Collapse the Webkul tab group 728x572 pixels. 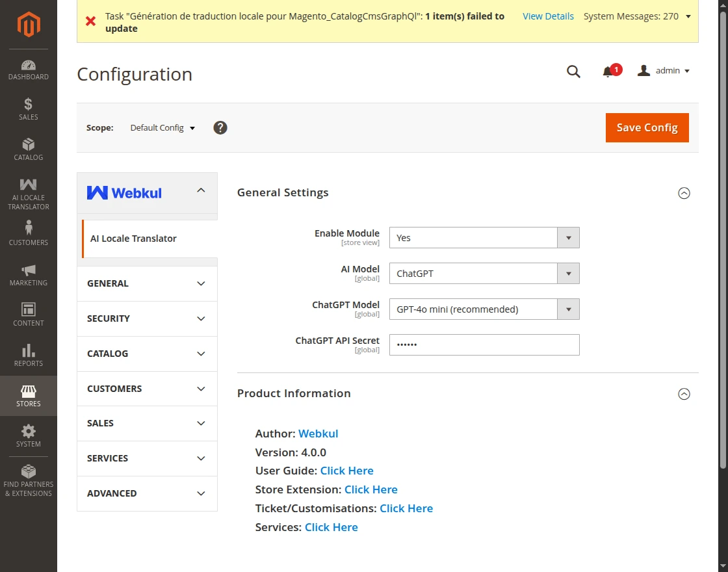(201, 190)
